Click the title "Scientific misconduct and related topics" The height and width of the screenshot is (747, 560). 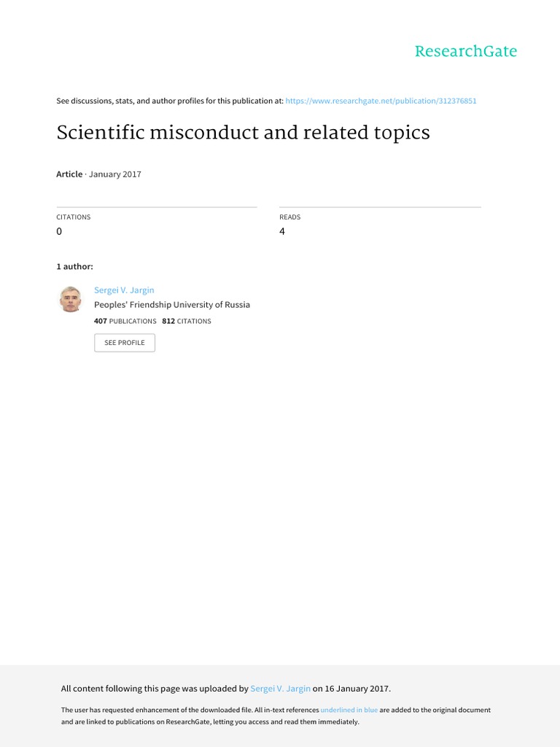(243, 133)
